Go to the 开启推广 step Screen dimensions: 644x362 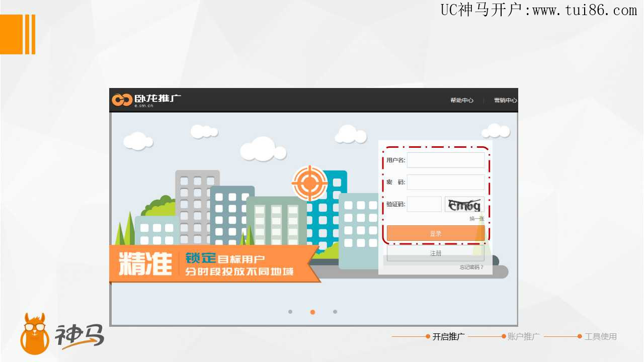tap(448, 337)
